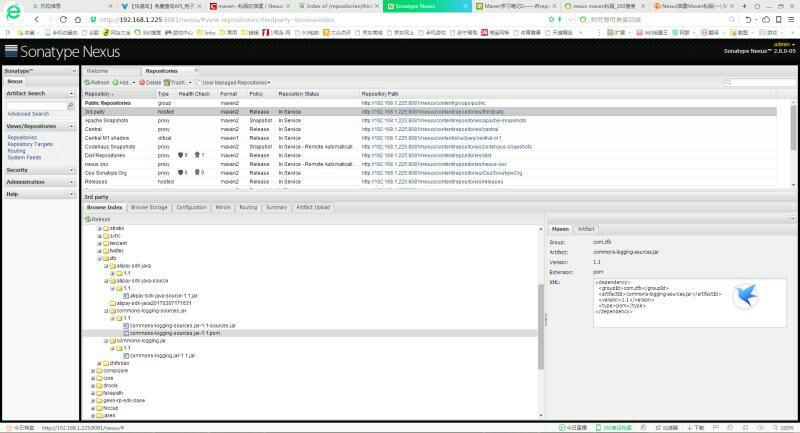Click the Artifact Search text field
The height and width of the screenshot is (433, 800).
pyautogui.click(x=35, y=105)
